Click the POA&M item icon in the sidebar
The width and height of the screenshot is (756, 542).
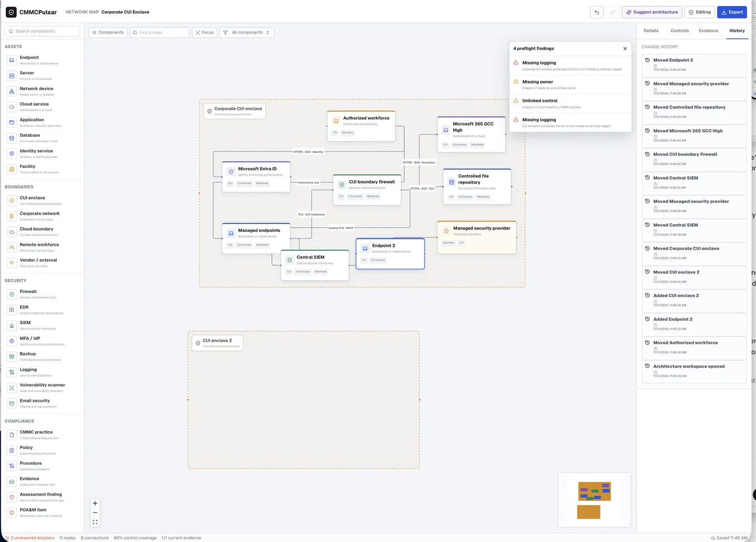pos(12,513)
